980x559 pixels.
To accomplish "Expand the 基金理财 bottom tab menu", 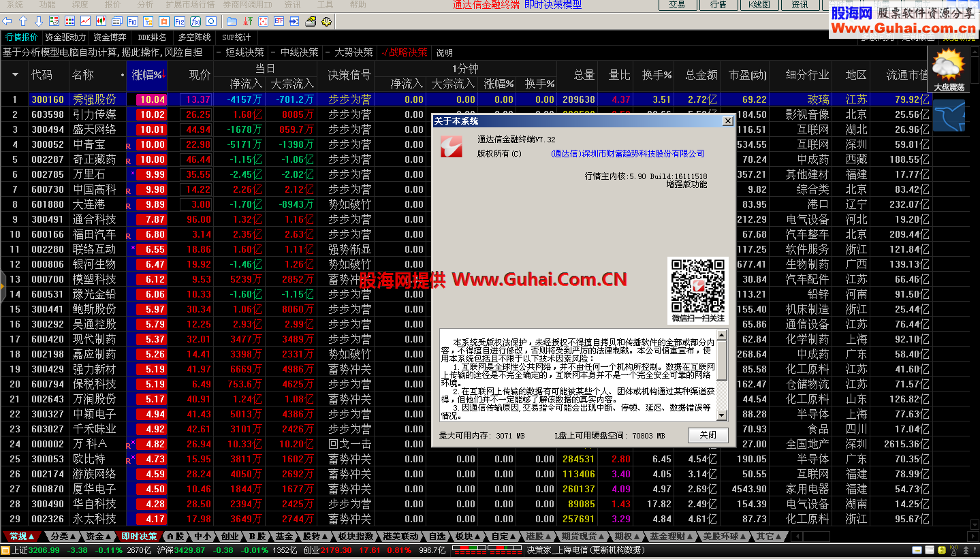I will pyautogui.click(x=671, y=537).
